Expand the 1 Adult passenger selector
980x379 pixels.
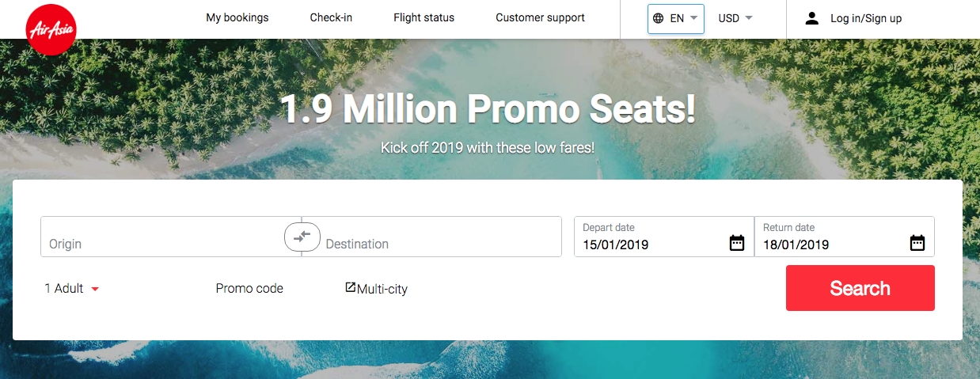[x=73, y=289]
